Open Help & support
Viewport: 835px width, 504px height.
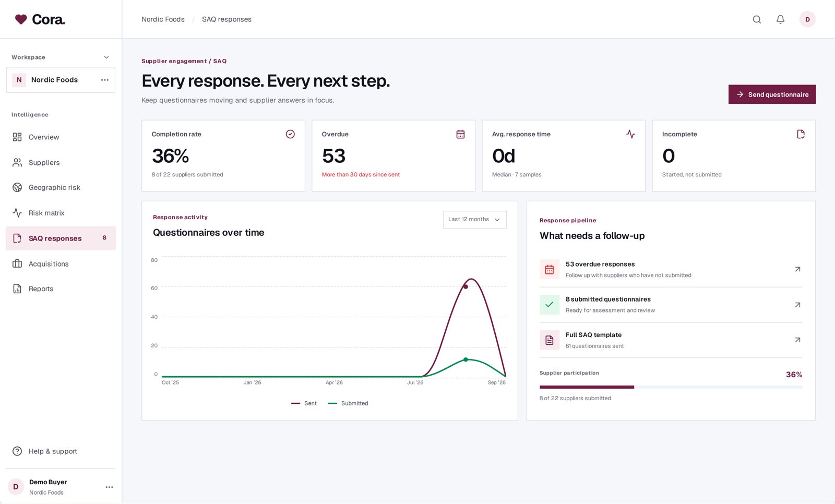click(x=61, y=451)
